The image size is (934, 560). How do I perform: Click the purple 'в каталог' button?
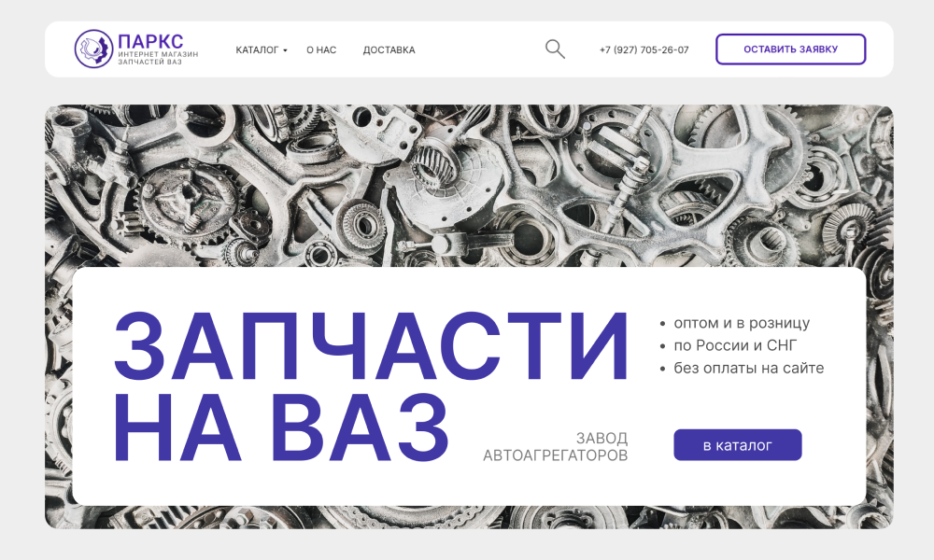(737, 445)
